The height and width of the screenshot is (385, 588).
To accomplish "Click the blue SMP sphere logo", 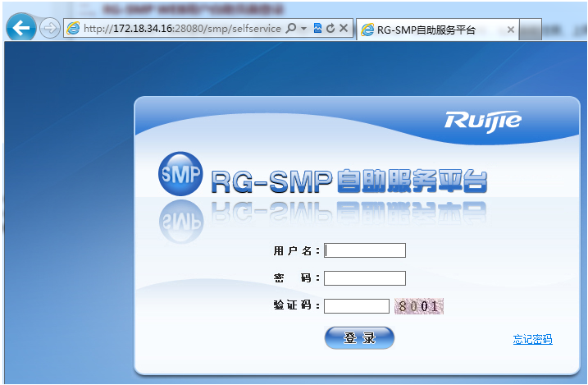I will (180, 174).
